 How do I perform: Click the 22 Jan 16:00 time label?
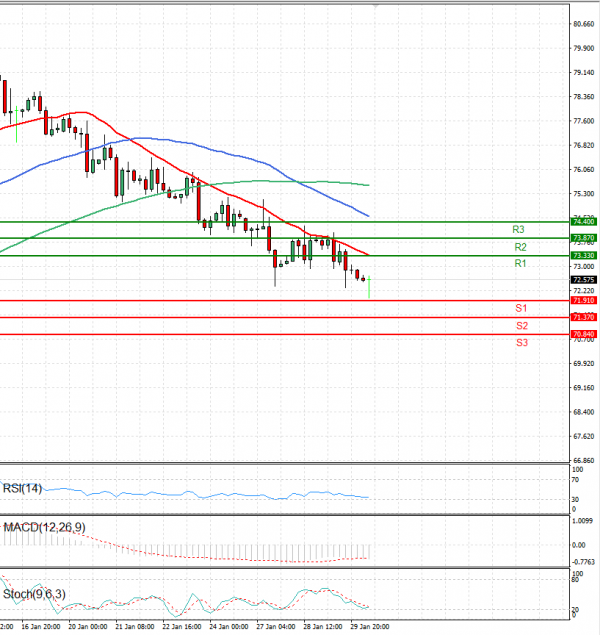(182, 627)
